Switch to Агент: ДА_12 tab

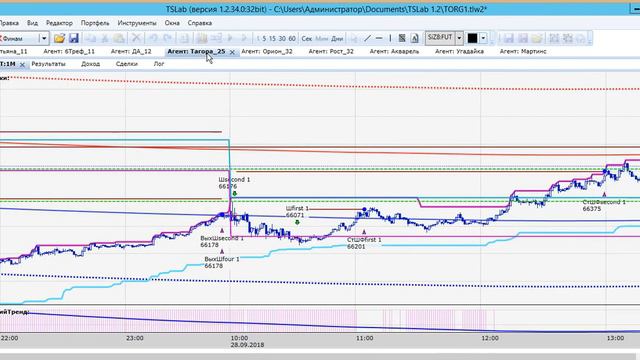(x=131, y=51)
